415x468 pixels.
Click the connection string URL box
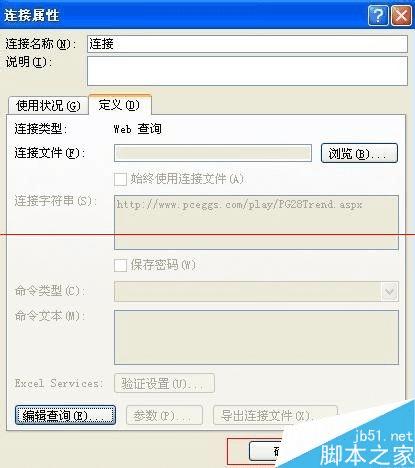(256, 222)
